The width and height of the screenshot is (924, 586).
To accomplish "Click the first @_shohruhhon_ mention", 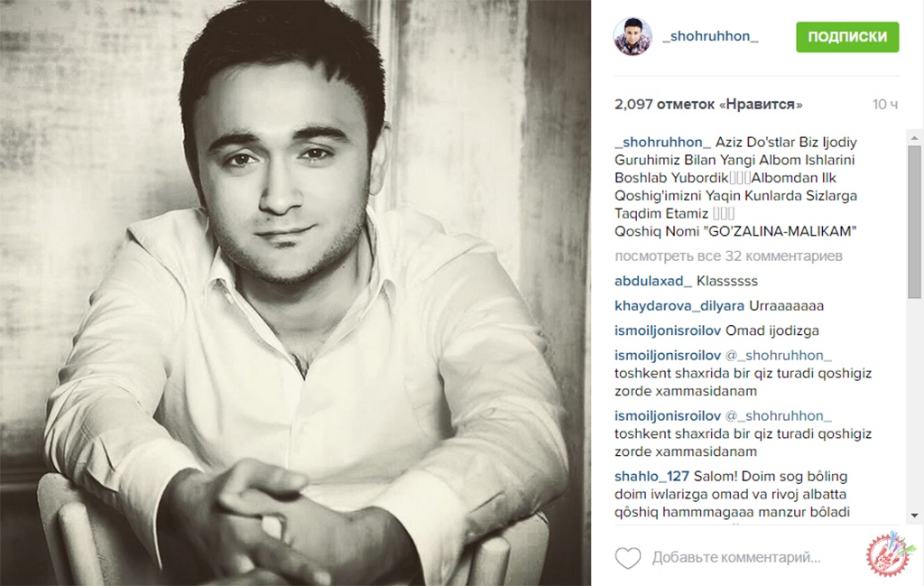I will [779, 356].
